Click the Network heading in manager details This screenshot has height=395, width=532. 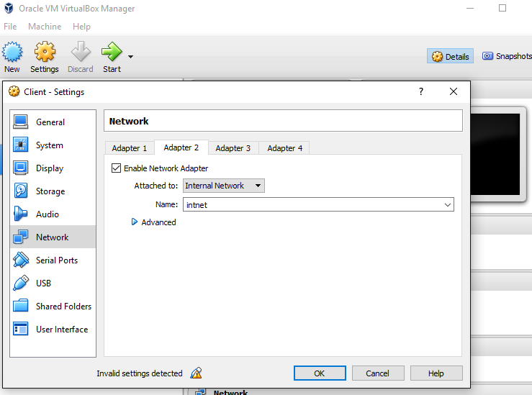point(230,392)
